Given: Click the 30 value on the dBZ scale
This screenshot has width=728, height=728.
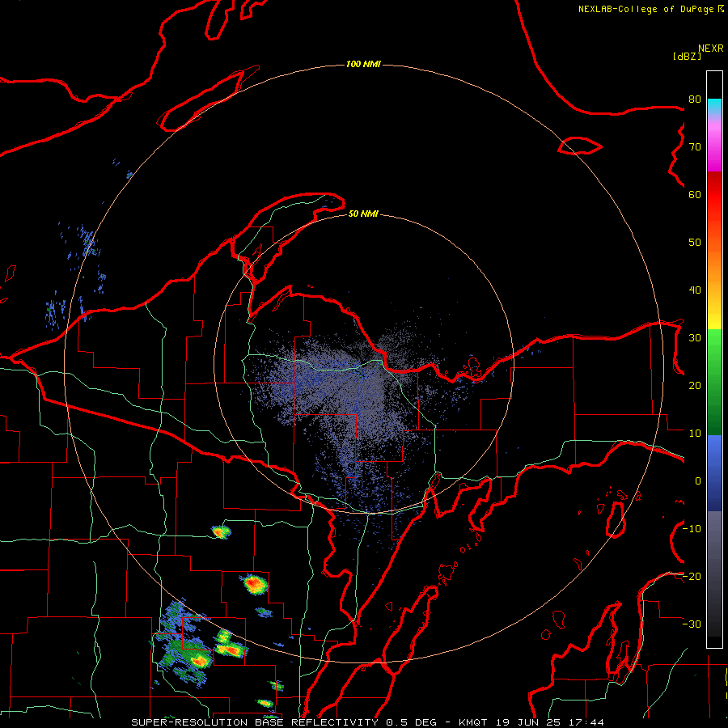Looking at the screenshot, I should tap(695, 338).
